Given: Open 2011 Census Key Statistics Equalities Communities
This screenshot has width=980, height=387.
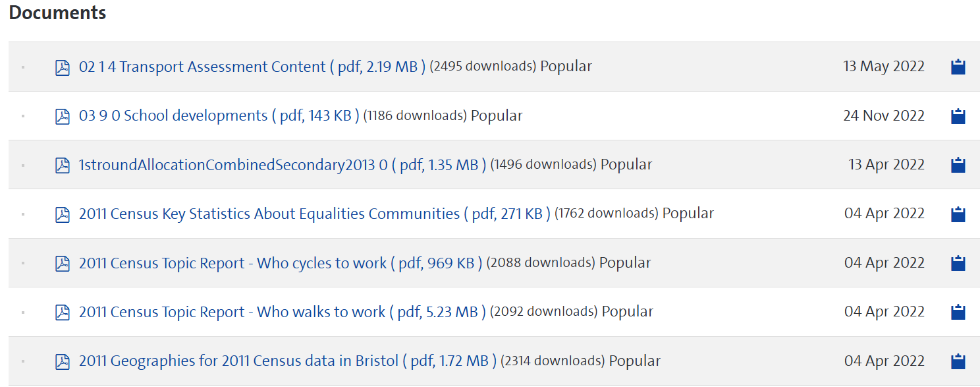Looking at the screenshot, I should click(315, 214).
